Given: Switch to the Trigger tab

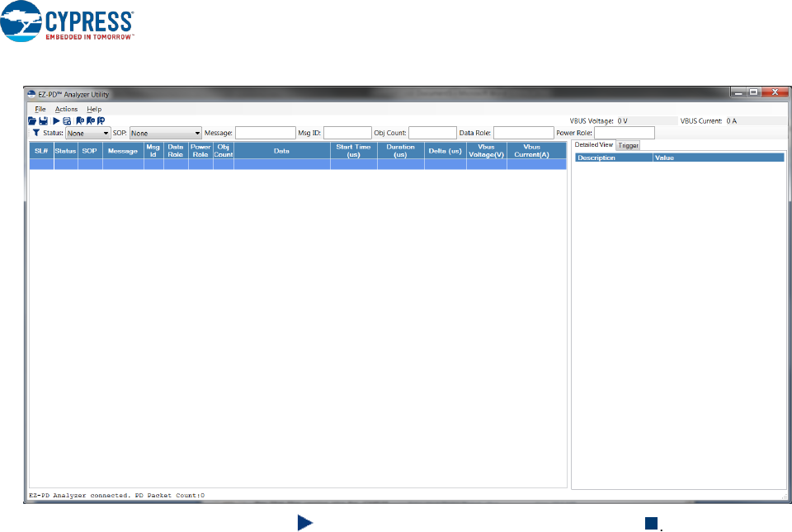Looking at the screenshot, I should [x=629, y=145].
